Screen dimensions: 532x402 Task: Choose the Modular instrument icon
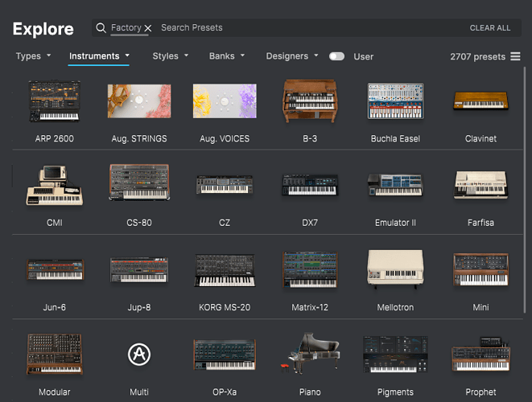(x=55, y=354)
